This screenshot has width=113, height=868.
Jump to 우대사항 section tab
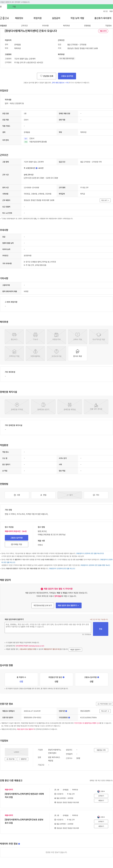coord(45,26)
